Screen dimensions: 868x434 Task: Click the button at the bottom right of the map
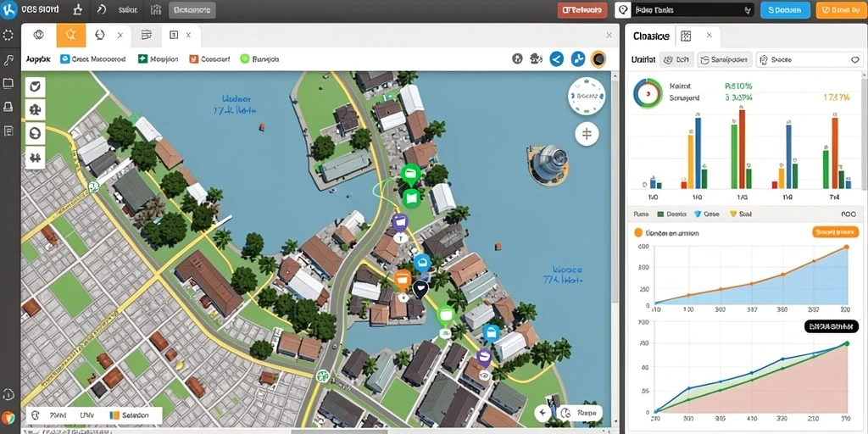(580, 413)
